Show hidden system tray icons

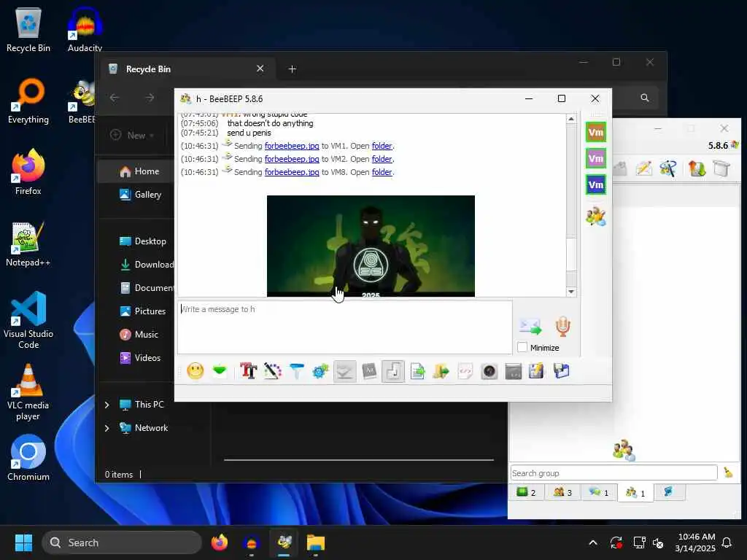click(592, 542)
